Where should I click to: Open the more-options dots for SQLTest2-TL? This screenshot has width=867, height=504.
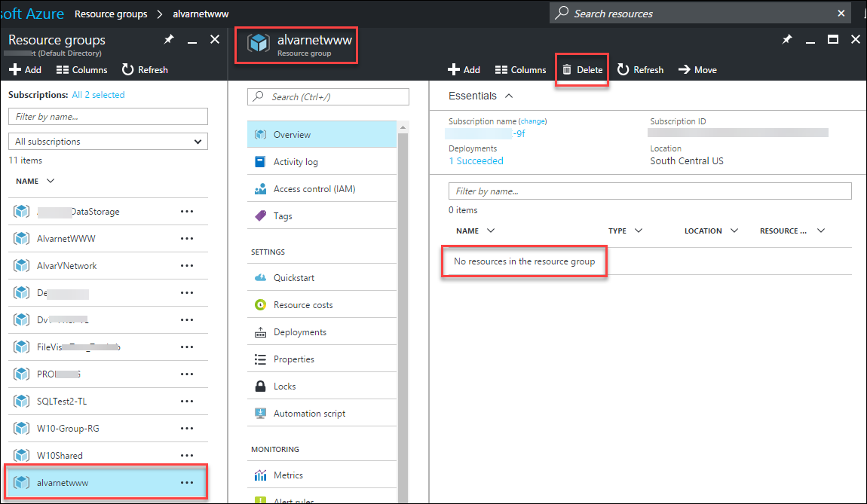pos(187,401)
